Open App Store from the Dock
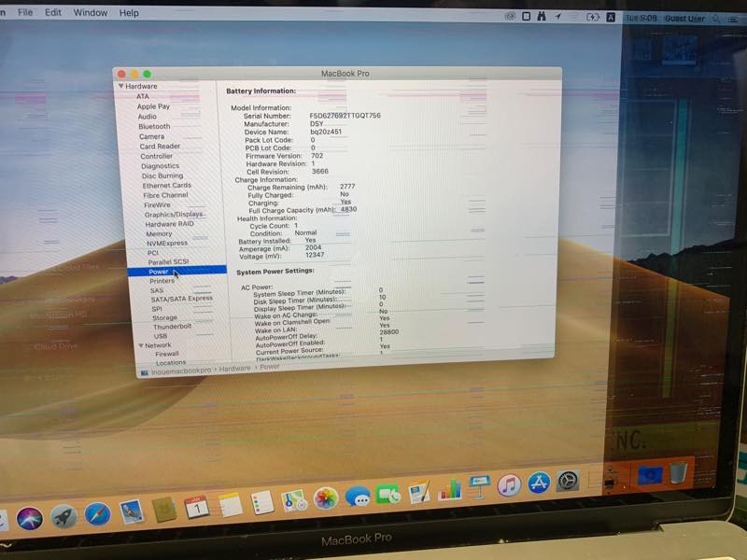747x560 pixels. (x=539, y=483)
